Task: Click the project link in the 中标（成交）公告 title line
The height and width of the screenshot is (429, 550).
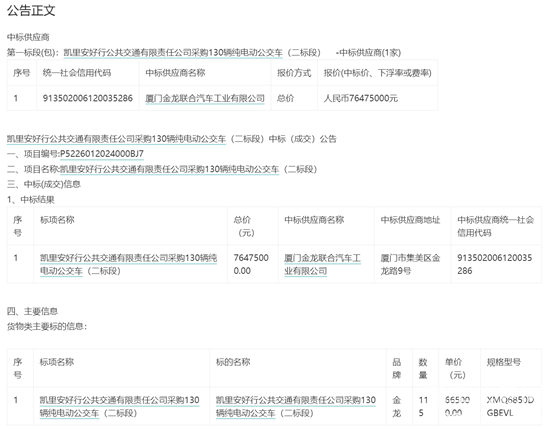Action: (x=116, y=139)
